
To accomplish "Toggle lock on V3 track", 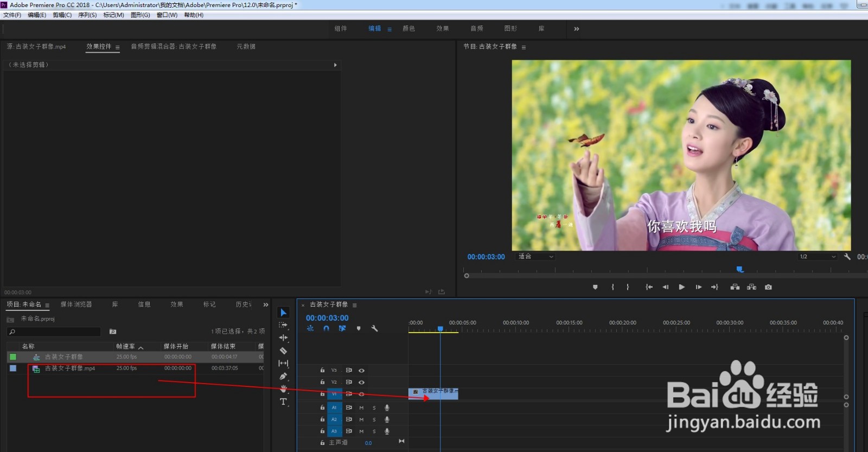I will click(322, 370).
